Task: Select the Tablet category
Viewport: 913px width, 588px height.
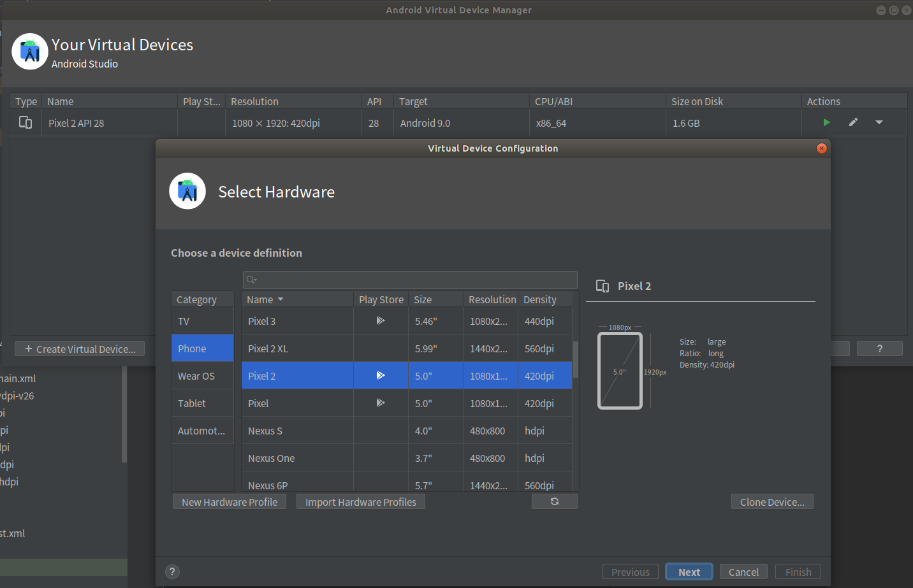Action: point(203,403)
